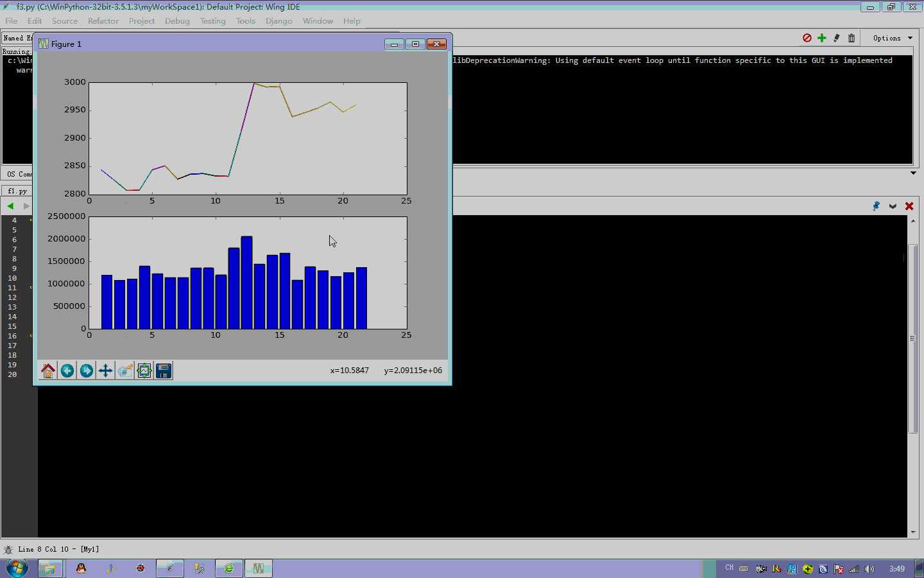Screen dimensions: 924x578
Task: Expand the small arrow below console panel
Action: point(913,173)
